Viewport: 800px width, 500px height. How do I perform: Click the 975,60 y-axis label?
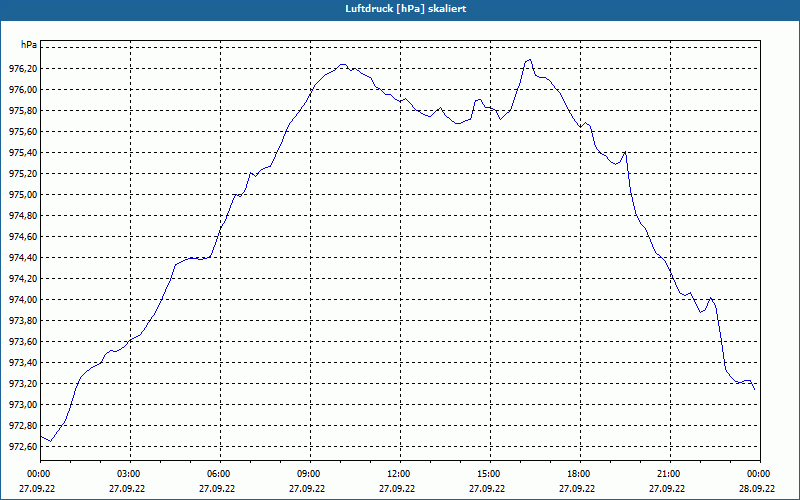coord(23,132)
